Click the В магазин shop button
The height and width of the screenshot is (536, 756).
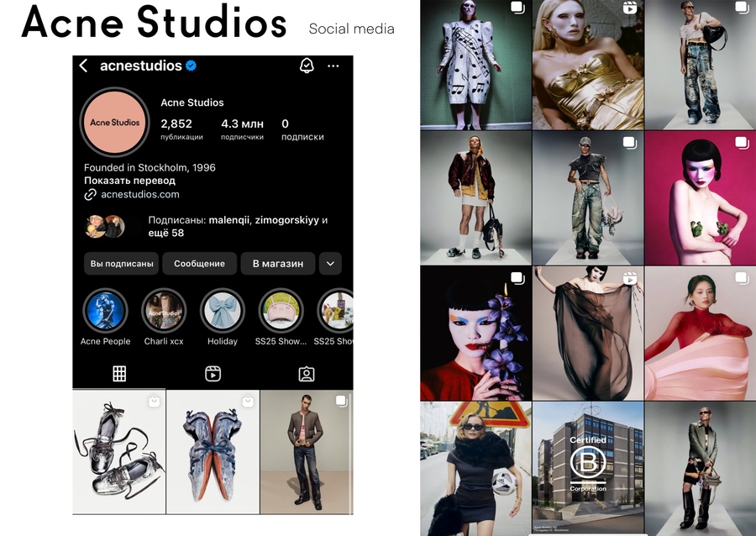[278, 264]
